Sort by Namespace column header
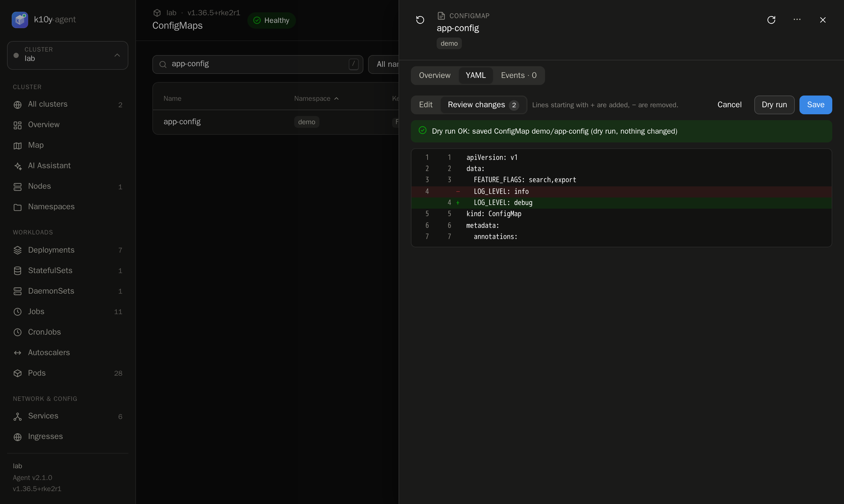 (316, 98)
